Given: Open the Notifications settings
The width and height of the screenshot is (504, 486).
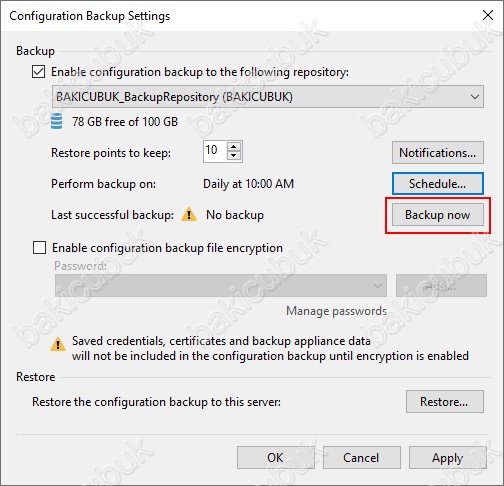Looking at the screenshot, I should pos(438,153).
